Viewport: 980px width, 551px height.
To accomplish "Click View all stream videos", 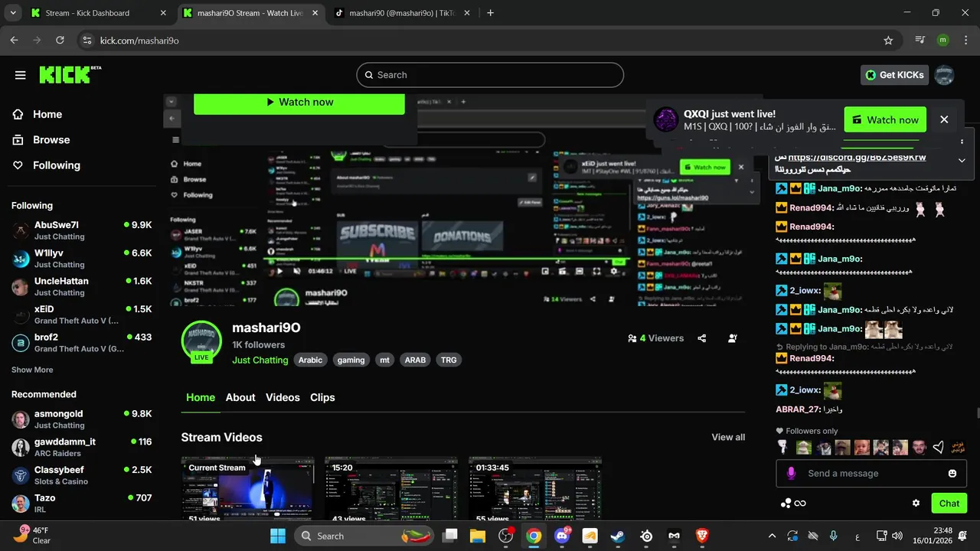I will pyautogui.click(x=728, y=437).
